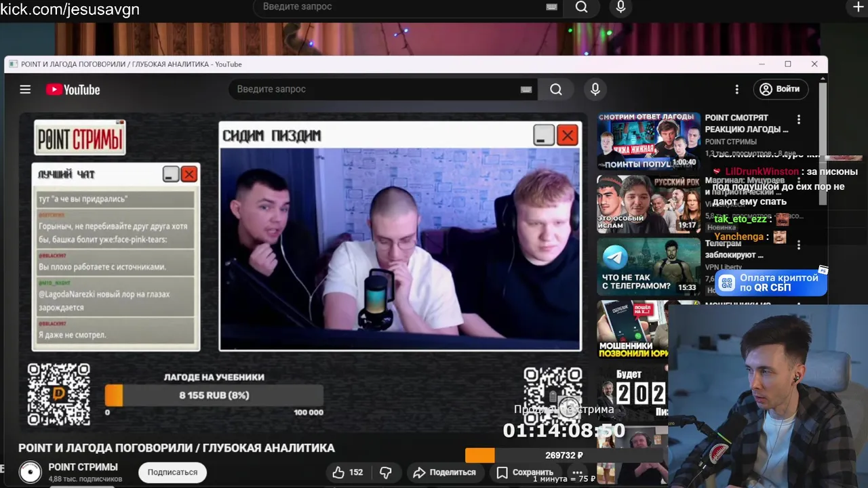The image size is (868, 488).
Task: Click the magnifier icon in the top bar
Action: tap(582, 7)
